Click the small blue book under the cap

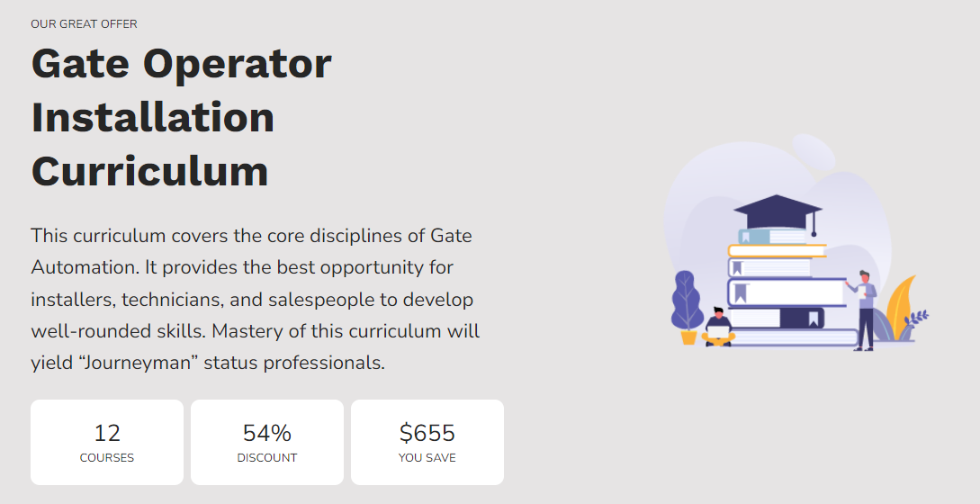click(x=772, y=237)
